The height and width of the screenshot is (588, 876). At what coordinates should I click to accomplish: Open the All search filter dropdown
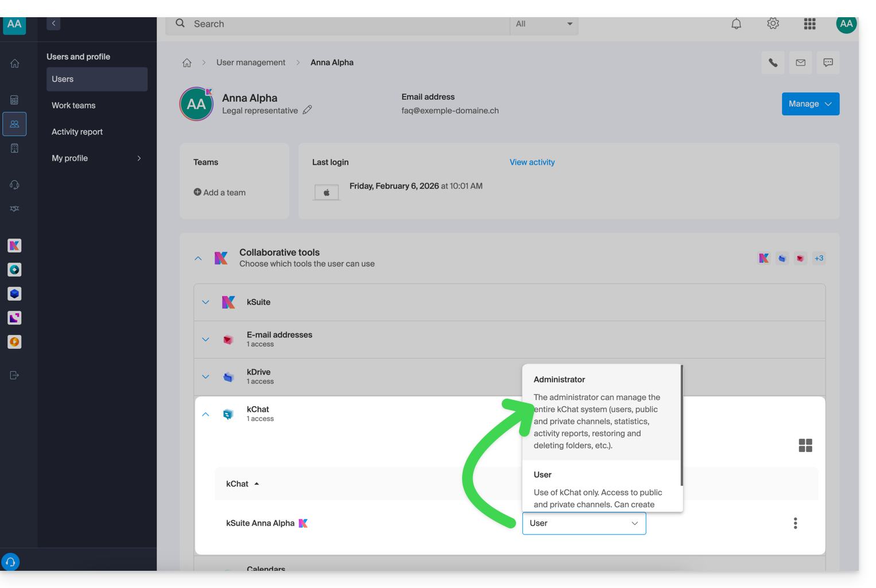[x=543, y=24]
